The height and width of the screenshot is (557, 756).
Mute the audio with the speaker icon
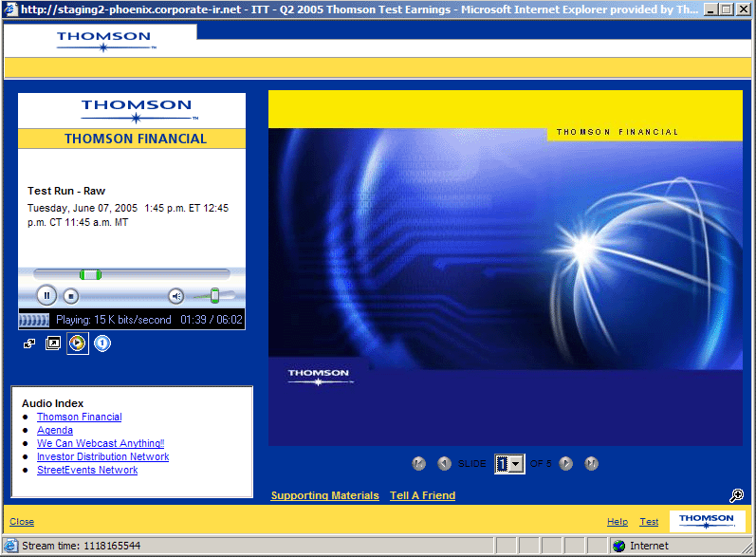[175, 296]
